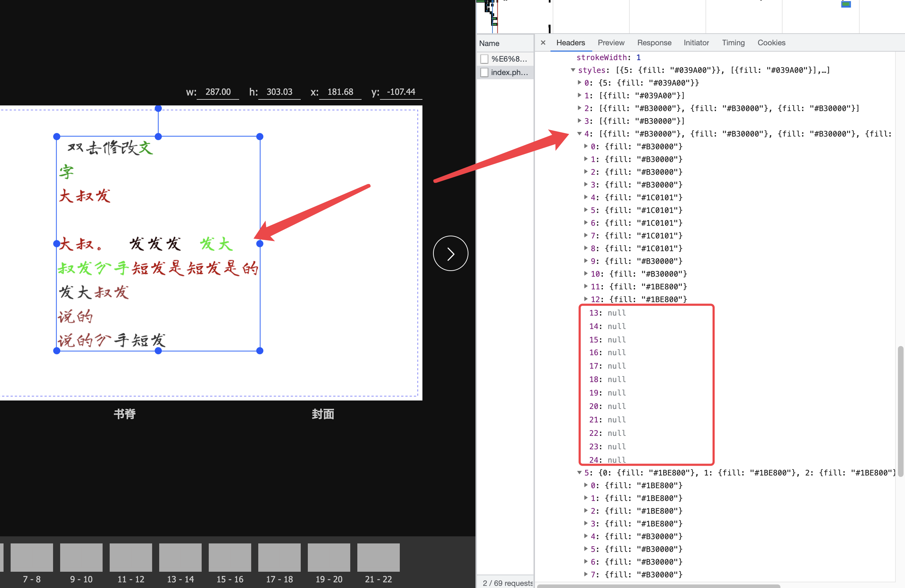The width and height of the screenshot is (905, 588).
Task: Expand item 2 listing three #B30000 fills
Action: [580, 108]
